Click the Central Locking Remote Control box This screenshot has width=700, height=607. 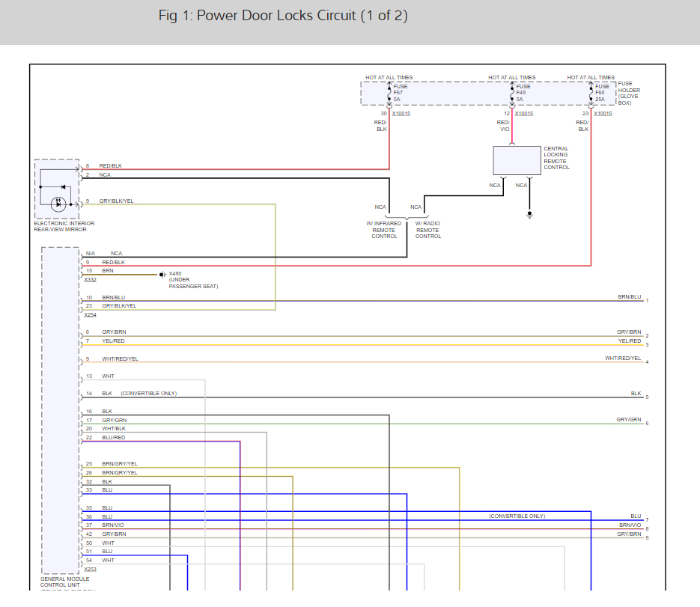point(517,160)
